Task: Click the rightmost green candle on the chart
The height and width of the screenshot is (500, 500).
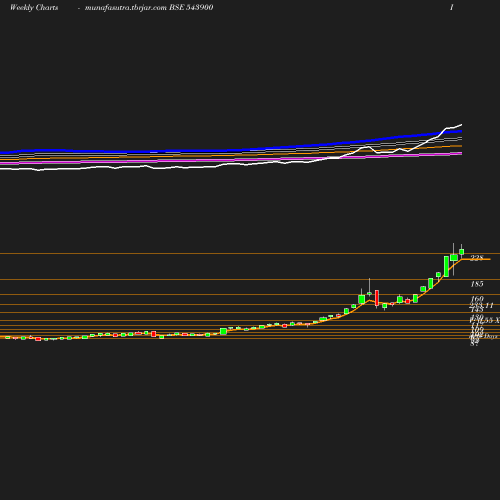Action: pos(462,252)
